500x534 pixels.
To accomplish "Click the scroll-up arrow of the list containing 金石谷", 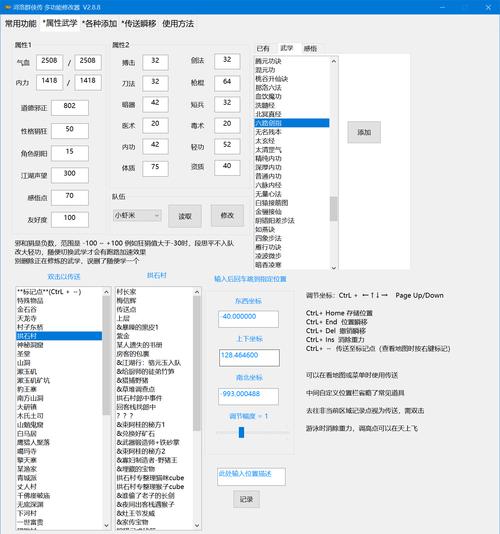I will click(106, 292).
